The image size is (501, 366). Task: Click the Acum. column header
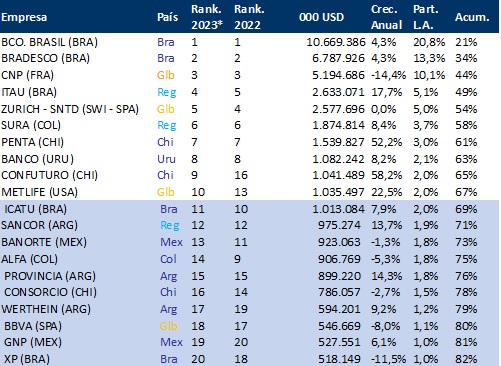[472, 17]
